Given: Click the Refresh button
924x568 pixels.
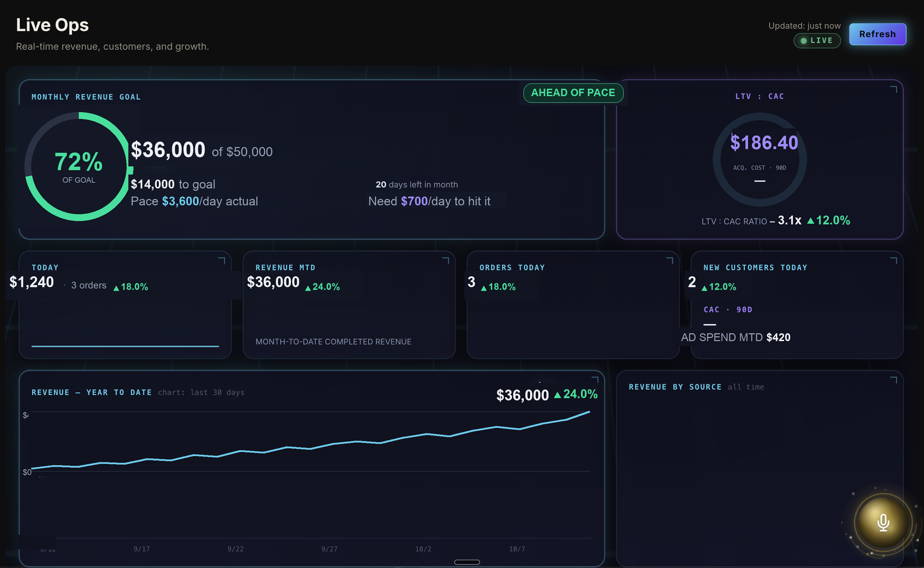Looking at the screenshot, I should (877, 34).
